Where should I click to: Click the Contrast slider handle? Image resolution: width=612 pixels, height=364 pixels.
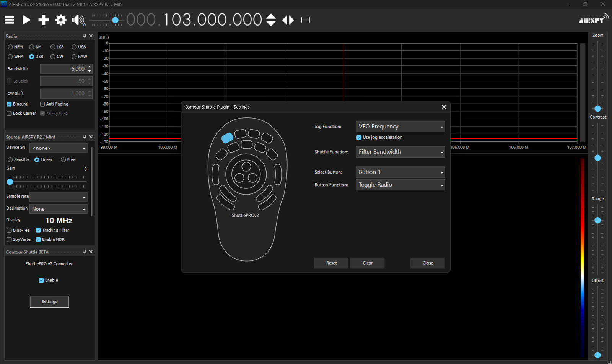pos(597,158)
